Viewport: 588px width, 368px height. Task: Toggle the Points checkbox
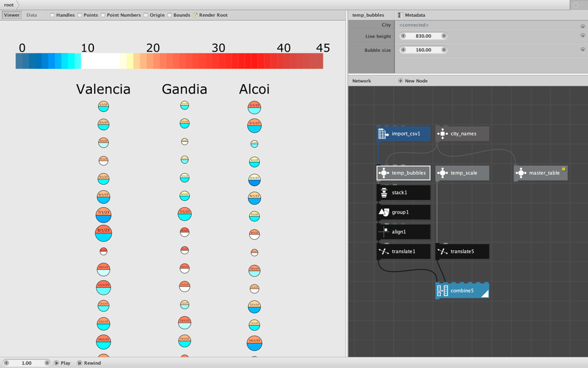click(79, 15)
